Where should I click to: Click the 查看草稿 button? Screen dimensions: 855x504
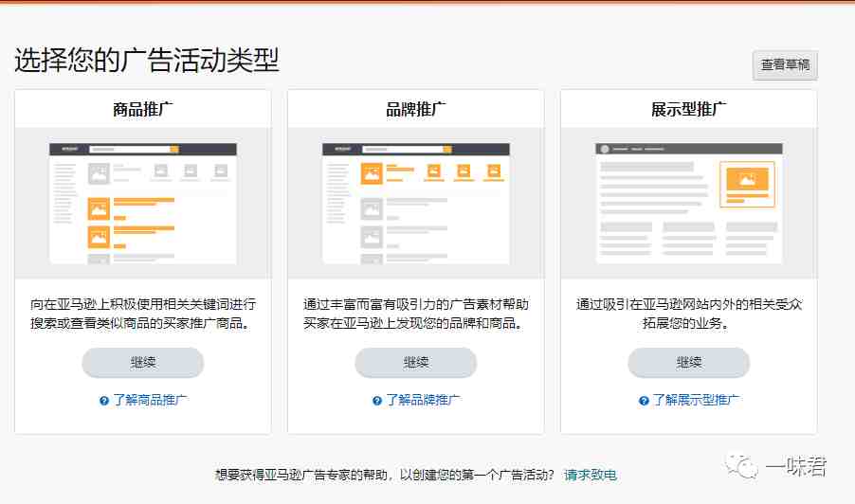point(785,65)
